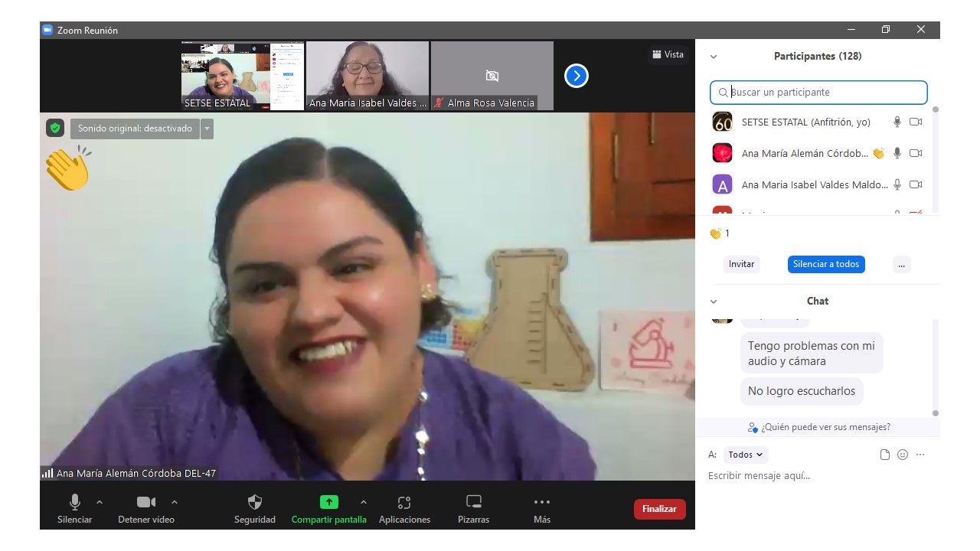Click the Escribir mensaje aquí field
The image size is (980, 551).
tap(818, 476)
